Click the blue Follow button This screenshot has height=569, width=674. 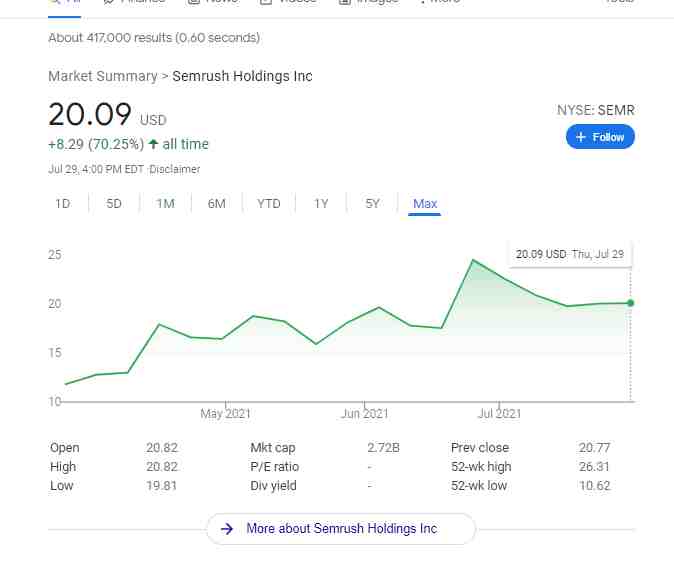coord(600,137)
